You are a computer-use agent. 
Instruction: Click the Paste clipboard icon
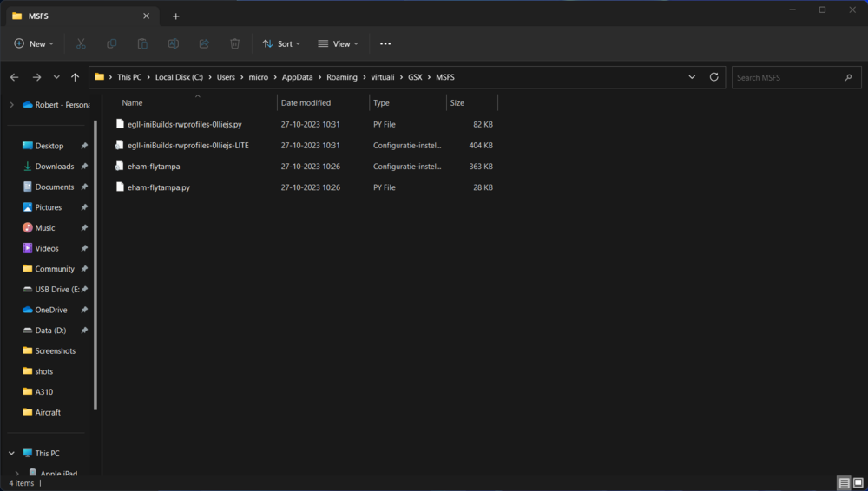tap(142, 43)
